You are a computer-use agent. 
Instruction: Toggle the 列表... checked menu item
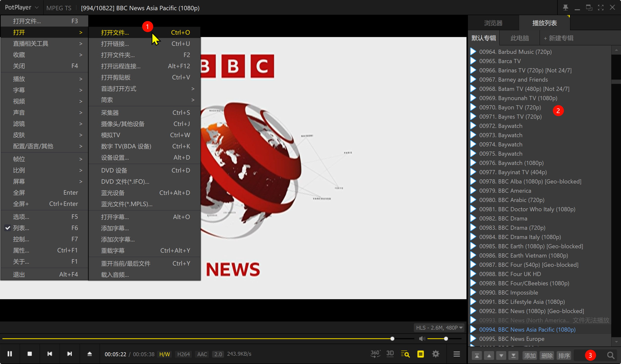(x=21, y=228)
